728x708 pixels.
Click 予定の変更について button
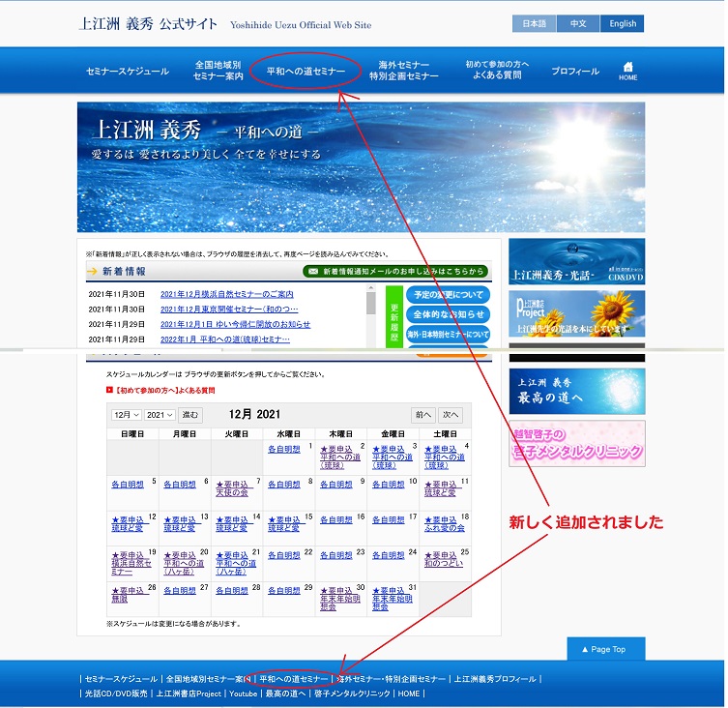[x=448, y=295]
